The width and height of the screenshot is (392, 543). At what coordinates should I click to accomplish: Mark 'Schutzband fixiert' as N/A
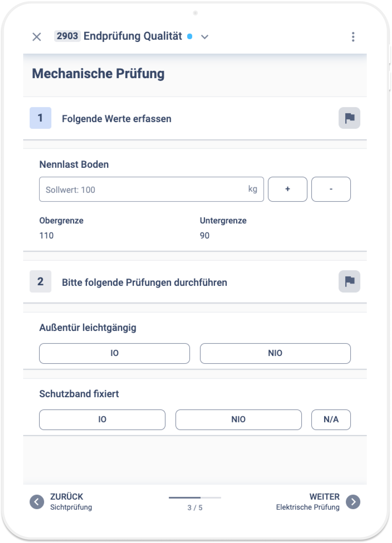pyautogui.click(x=331, y=420)
